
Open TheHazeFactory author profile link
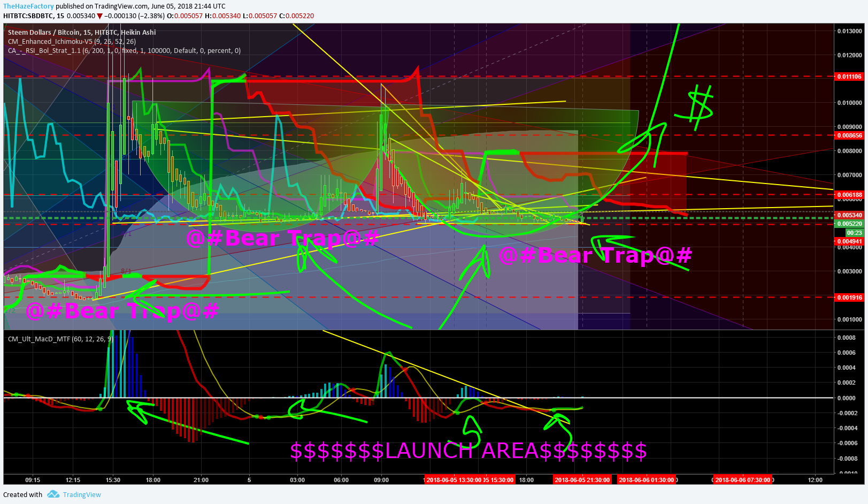(x=28, y=6)
